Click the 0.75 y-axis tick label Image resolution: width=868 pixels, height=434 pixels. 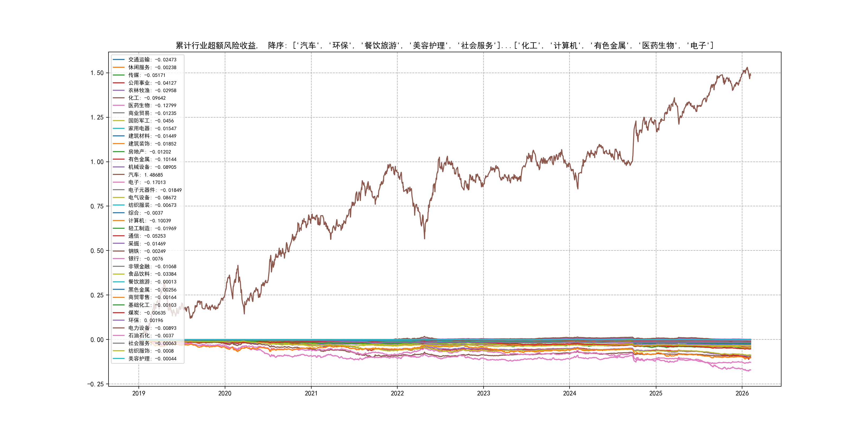coord(97,206)
